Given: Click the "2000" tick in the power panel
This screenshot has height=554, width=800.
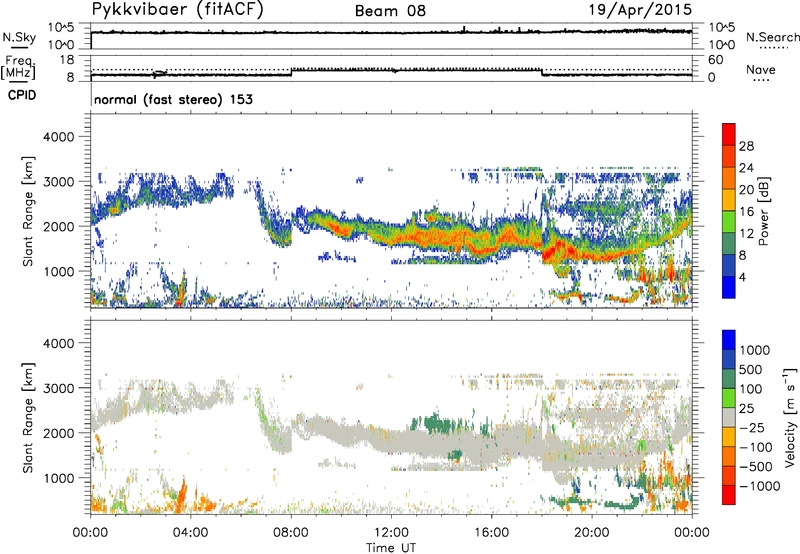Looking at the screenshot, I should (59, 226).
